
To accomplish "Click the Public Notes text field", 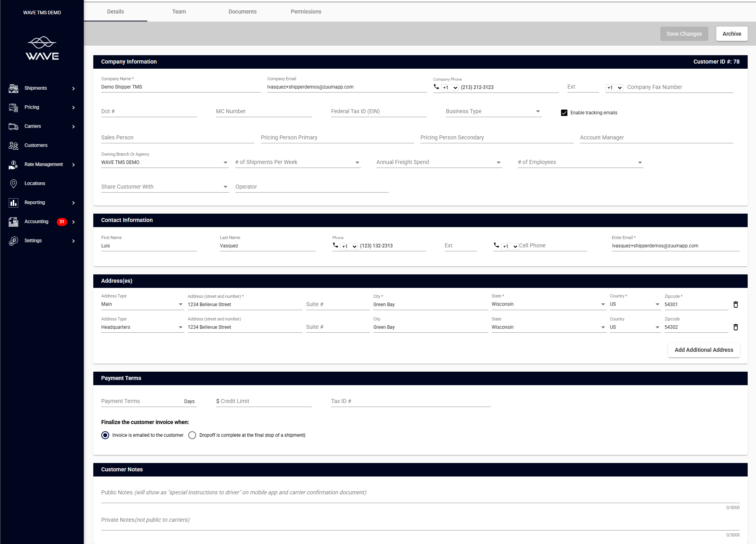I will click(420, 493).
